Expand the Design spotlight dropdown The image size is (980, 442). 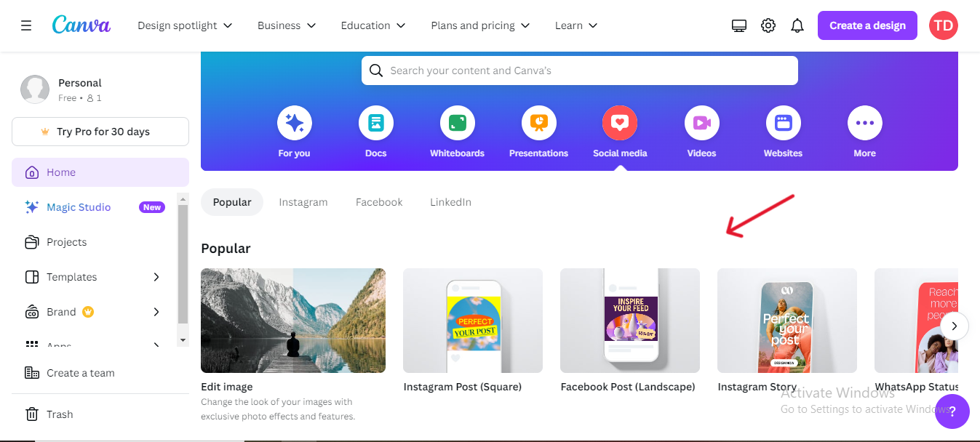(x=186, y=25)
